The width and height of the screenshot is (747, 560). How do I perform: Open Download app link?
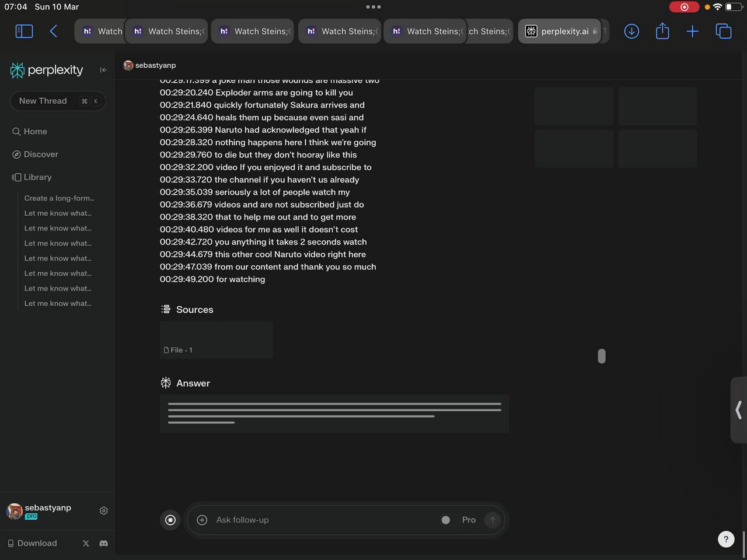(32, 543)
